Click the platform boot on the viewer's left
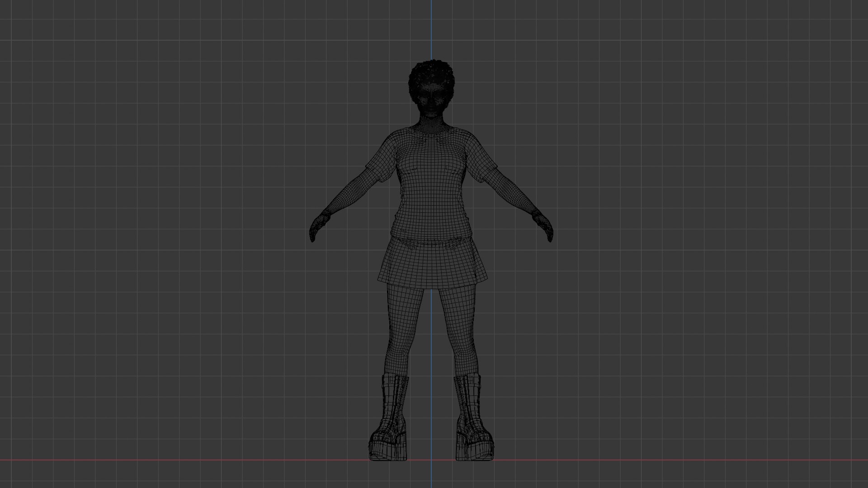The width and height of the screenshot is (868, 488). 389,418
